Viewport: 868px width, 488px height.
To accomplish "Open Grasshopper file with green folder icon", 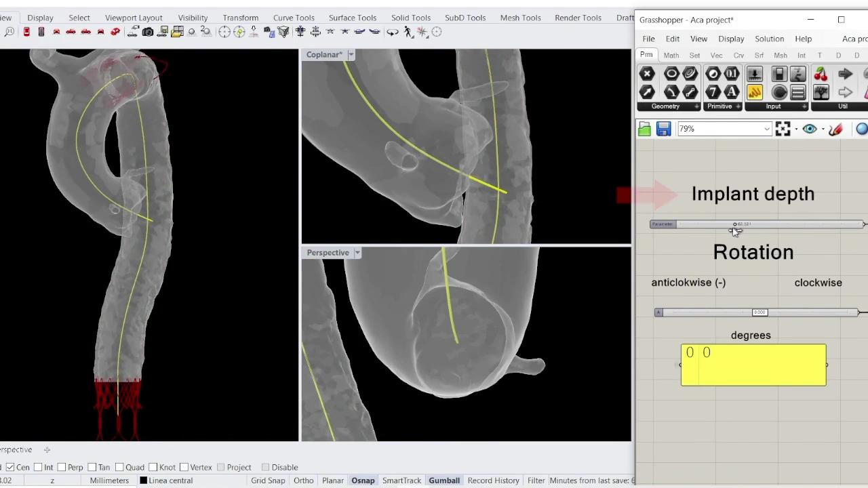I will tap(644, 129).
